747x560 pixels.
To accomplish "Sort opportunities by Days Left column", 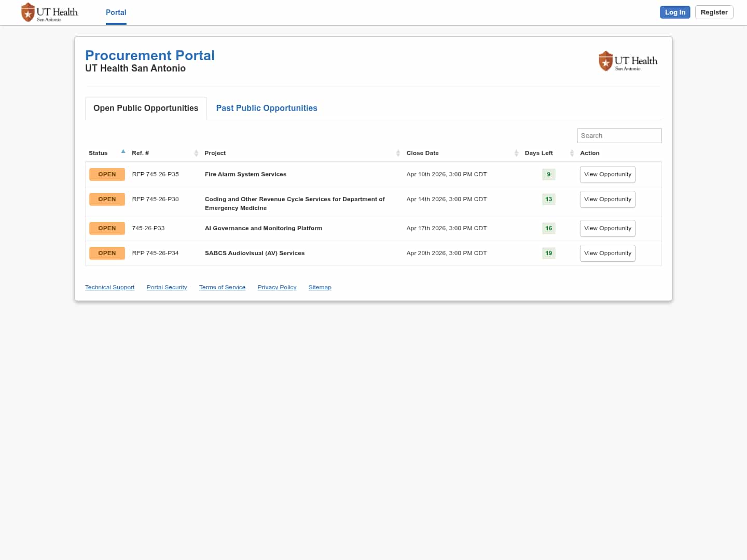I will [572, 153].
